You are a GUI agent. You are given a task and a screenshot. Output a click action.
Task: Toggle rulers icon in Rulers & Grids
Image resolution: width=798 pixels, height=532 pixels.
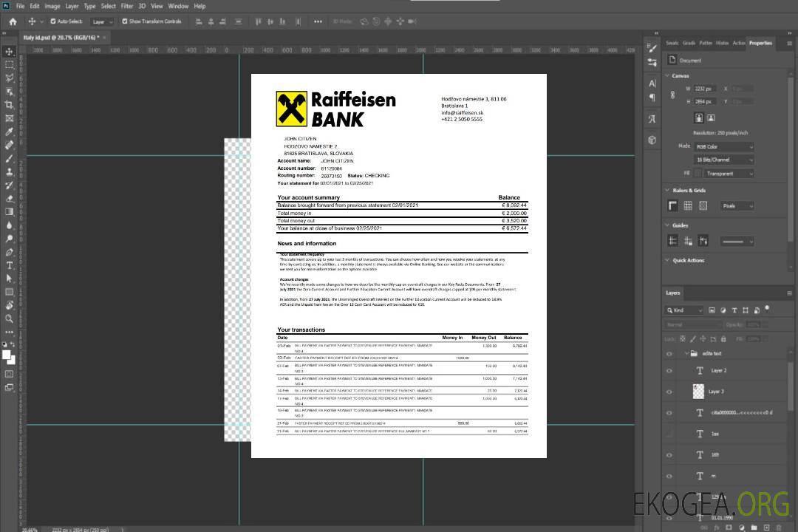[x=673, y=205]
